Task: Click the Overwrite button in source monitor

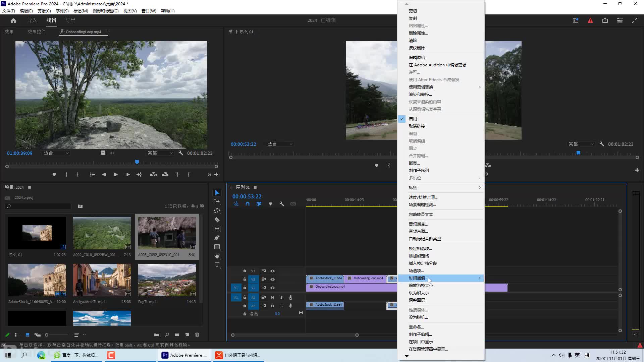Action: pyautogui.click(x=165, y=174)
